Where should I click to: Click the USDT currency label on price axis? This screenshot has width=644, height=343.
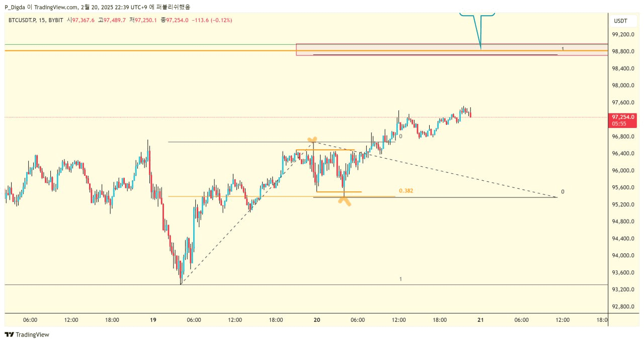pyautogui.click(x=620, y=21)
